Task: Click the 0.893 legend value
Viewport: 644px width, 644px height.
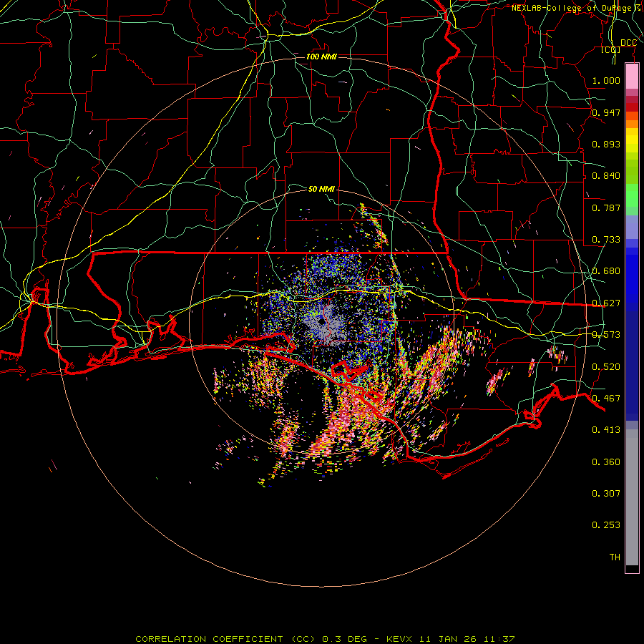Action: pyautogui.click(x=606, y=144)
